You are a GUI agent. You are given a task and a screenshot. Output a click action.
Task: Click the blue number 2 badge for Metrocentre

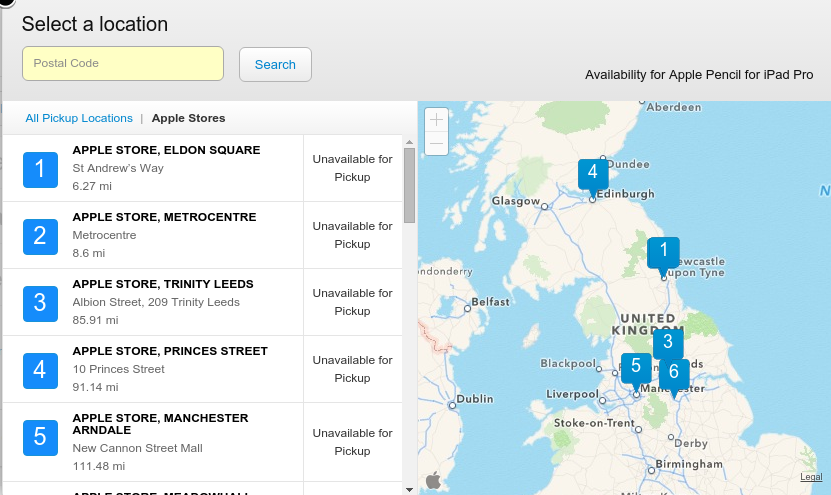coord(40,236)
